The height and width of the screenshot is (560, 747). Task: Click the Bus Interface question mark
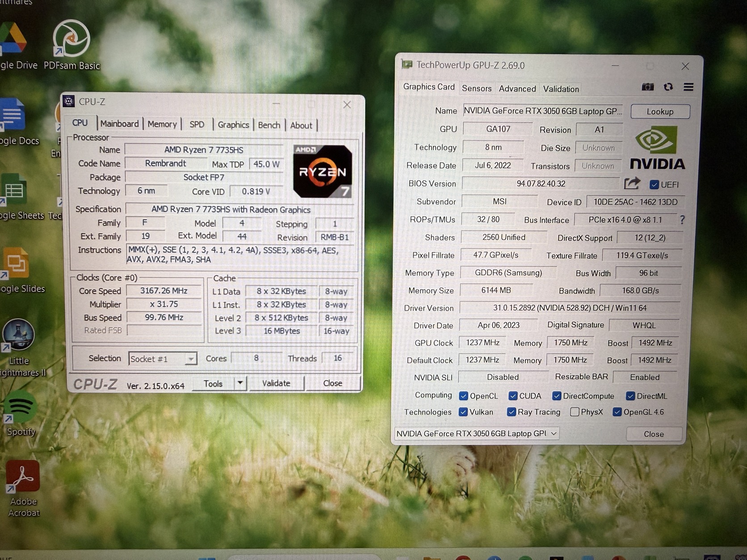tap(682, 220)
